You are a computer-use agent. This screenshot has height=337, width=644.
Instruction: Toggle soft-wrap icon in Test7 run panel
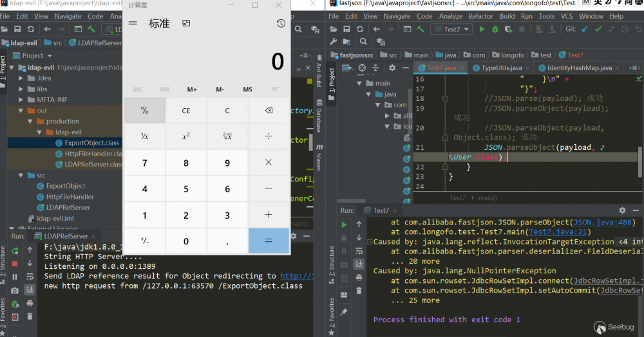pos(359,251)
